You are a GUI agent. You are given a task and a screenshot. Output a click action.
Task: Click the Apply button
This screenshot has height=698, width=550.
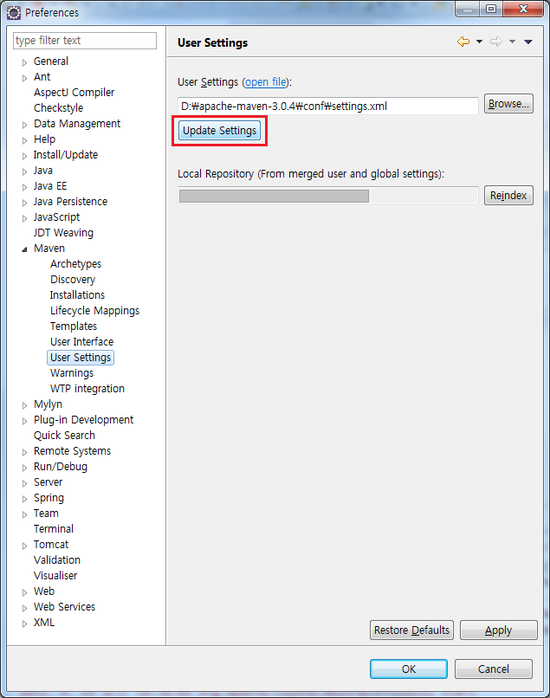tap(499, 630)
